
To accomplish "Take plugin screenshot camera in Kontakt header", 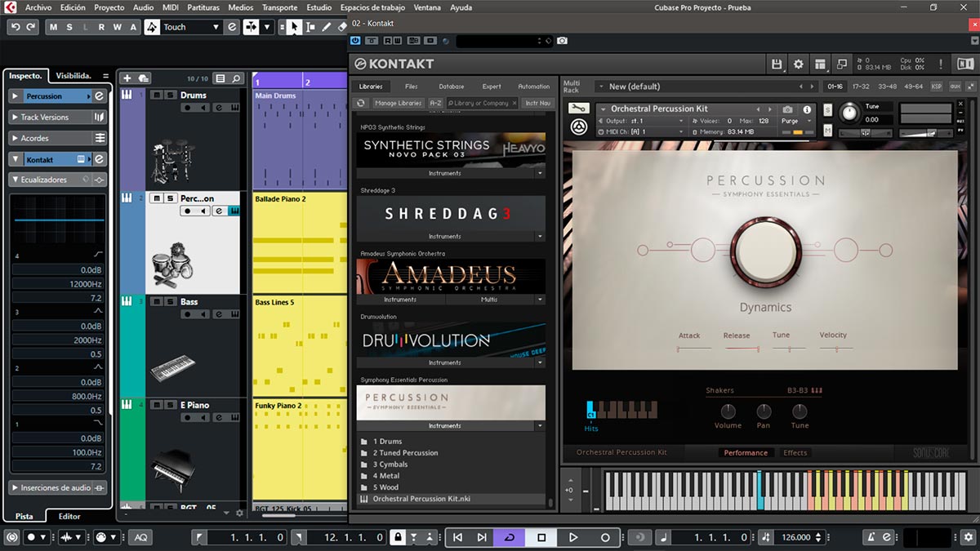I will point(562,40).
